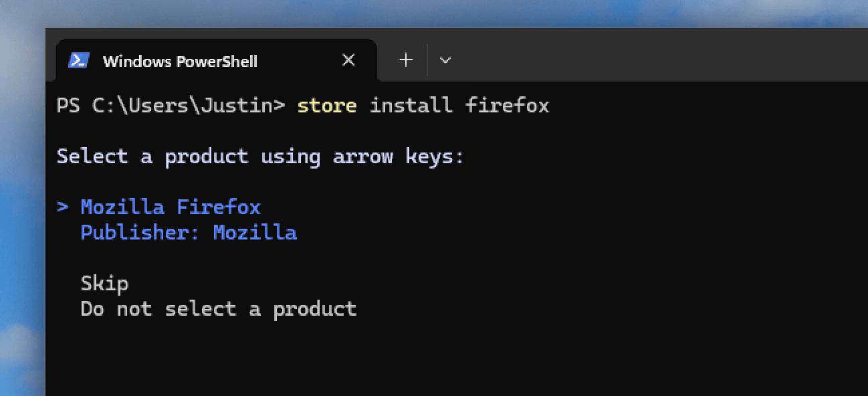This screenshot has height=396, width=868.
Task: Click the 'Select a product using arrow keys' text
Action: [x=260, y=157]
